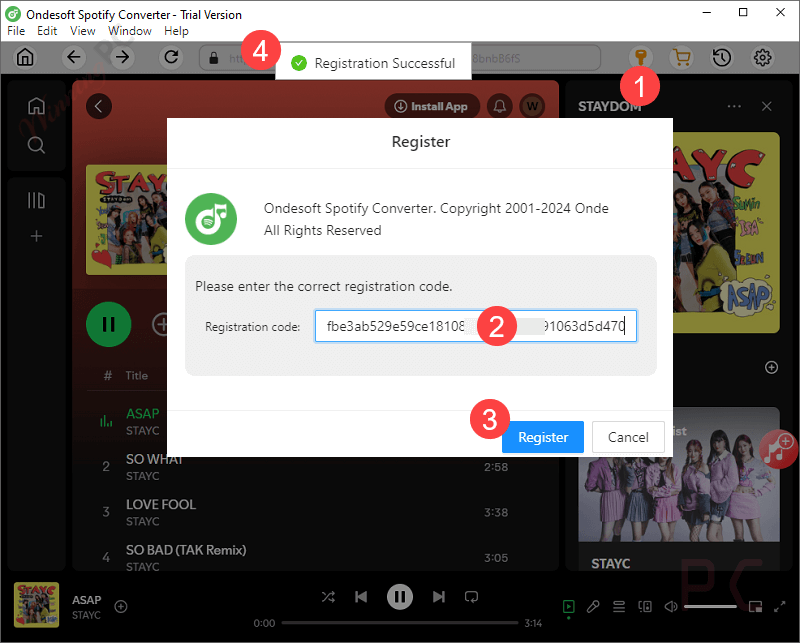The height and width of the screenshot is (643, 800).
Task: Click the ASAP track title in list
Action: coord(142,413)
